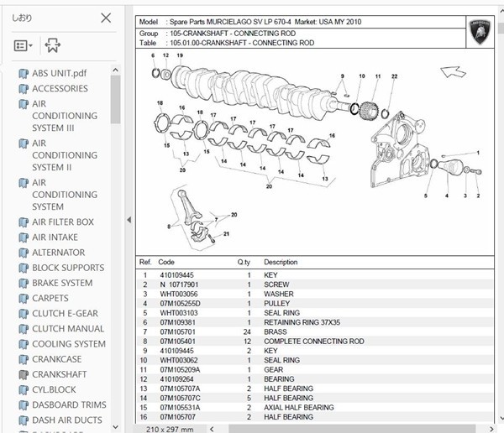Click the find current bookmark icon
This screenshot has width=504, height=433.
tap(53, 45)
